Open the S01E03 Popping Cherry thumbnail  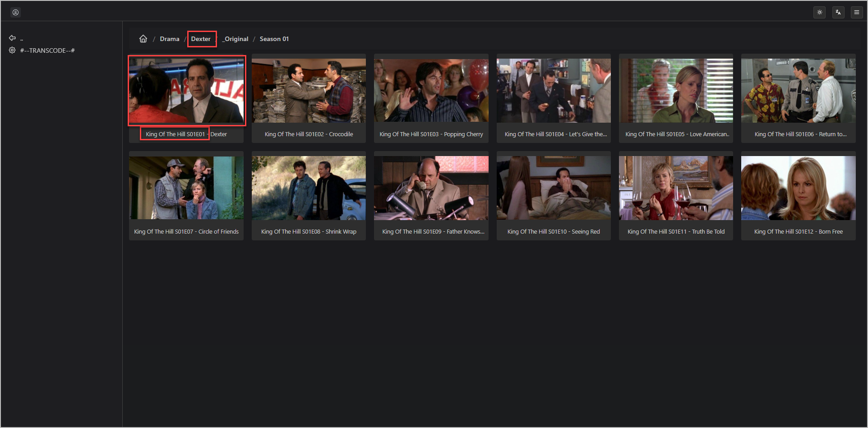click(431, 91)
